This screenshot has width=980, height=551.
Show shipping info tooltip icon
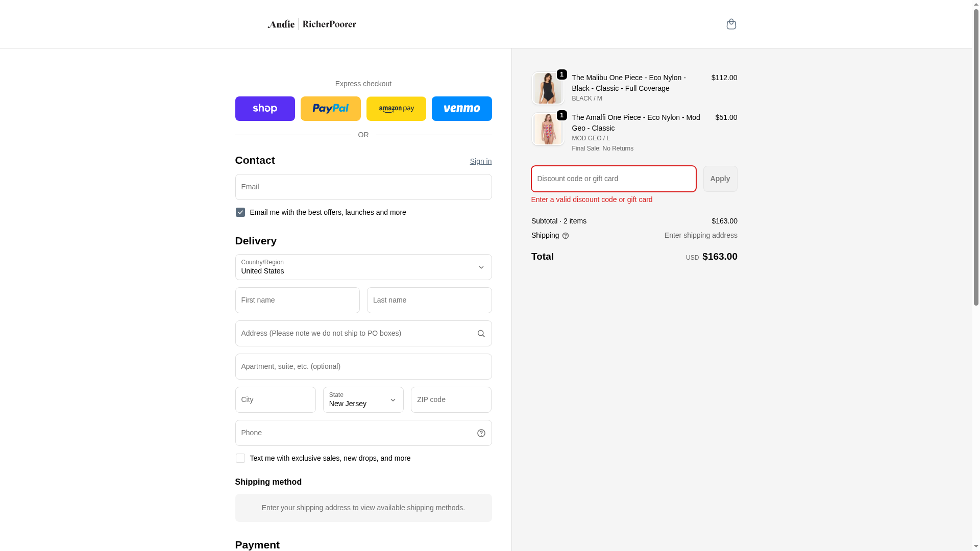coord(566,236)
